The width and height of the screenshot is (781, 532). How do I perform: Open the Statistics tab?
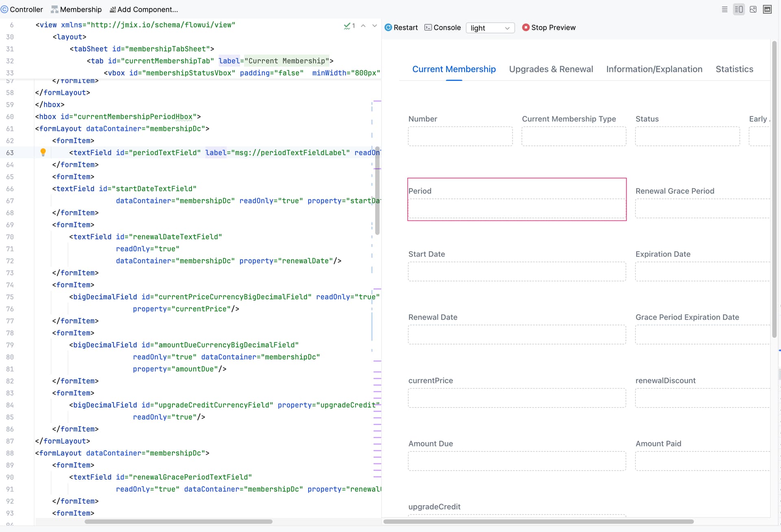click(x=734, y=69)
